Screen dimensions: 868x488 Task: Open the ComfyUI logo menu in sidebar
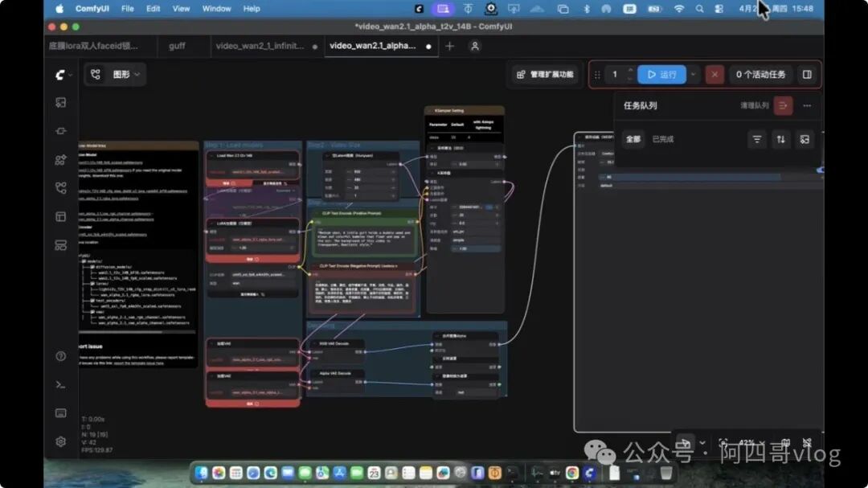tap(60, 74)
